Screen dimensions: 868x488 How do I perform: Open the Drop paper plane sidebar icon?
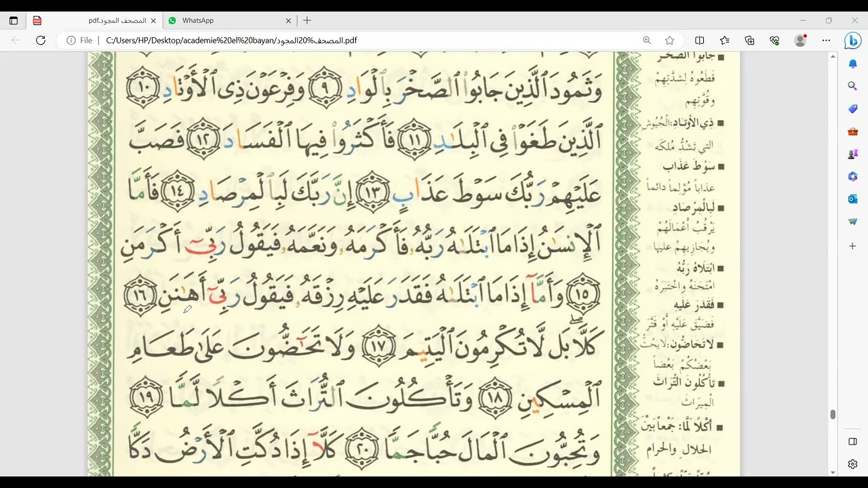853,222
